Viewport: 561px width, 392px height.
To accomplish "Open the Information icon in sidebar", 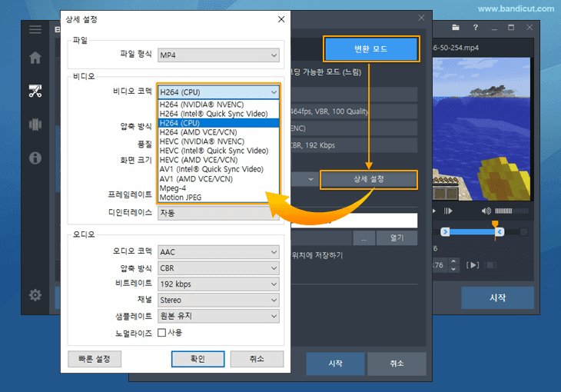I will [x=35, y=158].
